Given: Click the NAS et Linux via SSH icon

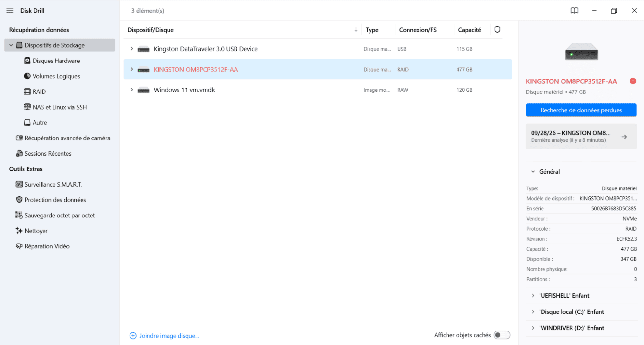Looking at the screenshot, I should coord(27,107).
